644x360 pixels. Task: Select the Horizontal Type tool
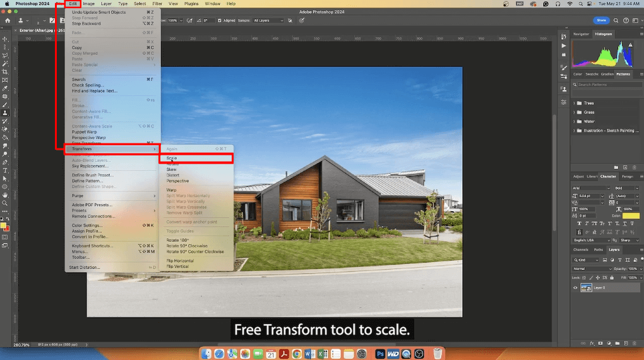tap(5, 171)
